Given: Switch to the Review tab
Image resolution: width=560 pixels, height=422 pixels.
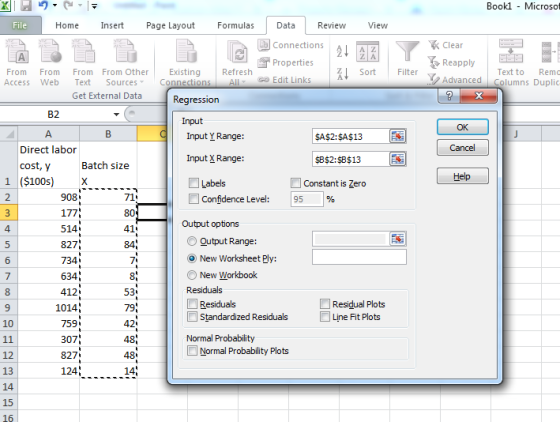Looking at the screenshot, I should point(331,25).
